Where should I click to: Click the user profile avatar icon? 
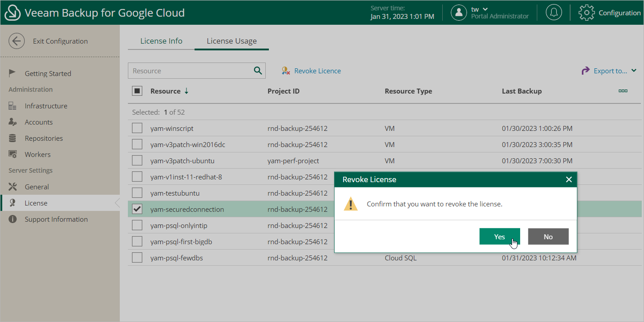pos(458,13)
